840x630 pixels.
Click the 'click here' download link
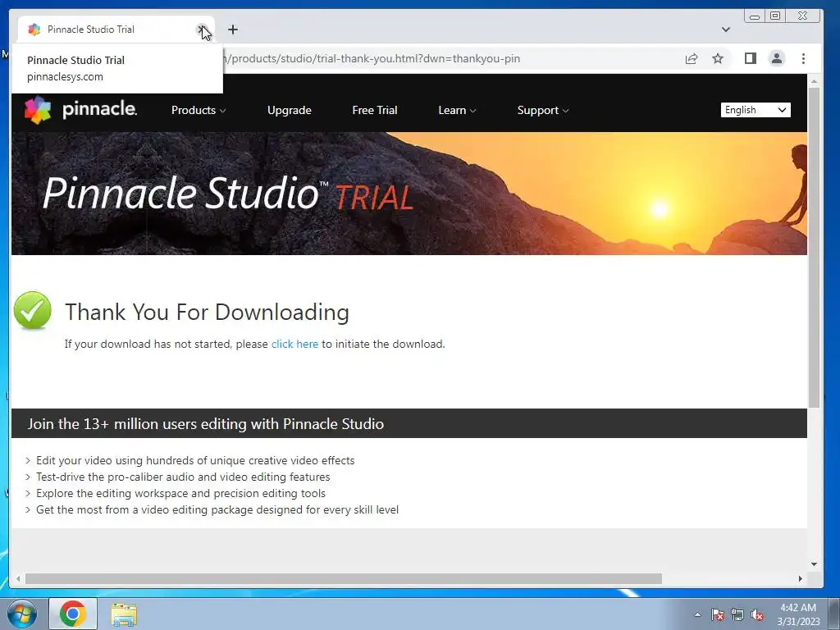(x=294, y=344)
